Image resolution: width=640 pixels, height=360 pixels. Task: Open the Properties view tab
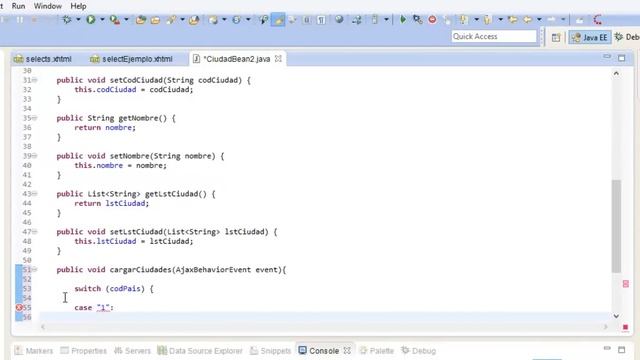tap(84, 351)
